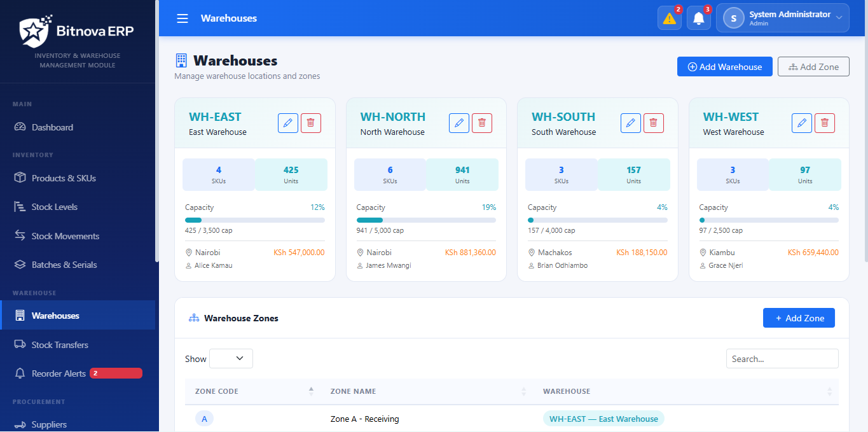Click KSh 547,000.00 value

pyautogui.click(x=299, y=253)
